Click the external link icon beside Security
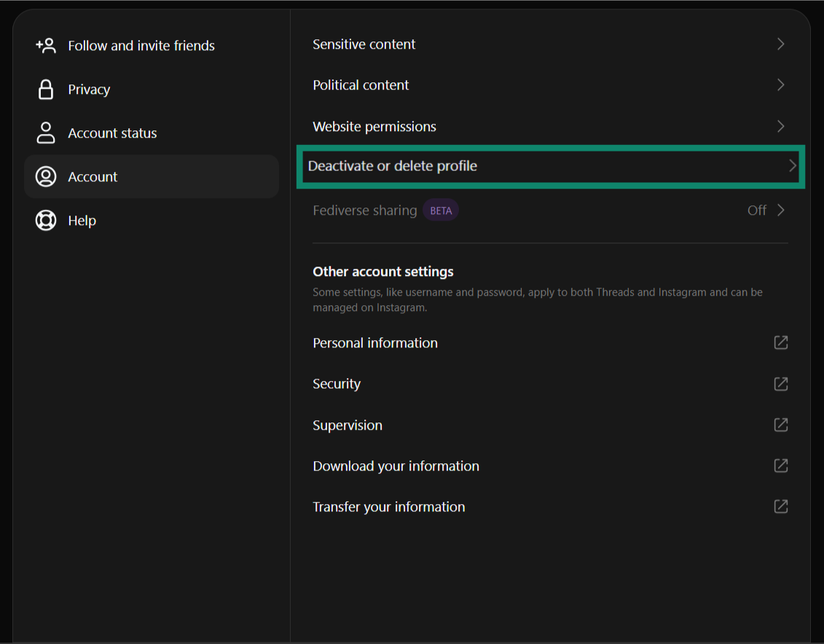The width and height of the screenshot is (824, 644). point(780,384)
